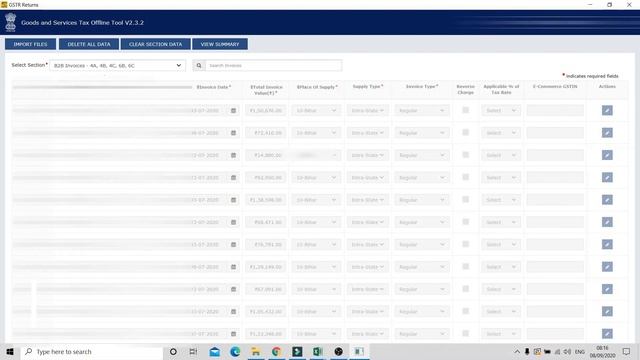The width and height of the screenshot is (640, 360).
Task: Tick Reverse Charge checkbox for the ₹1,29,149.00 invoice
Action: (x=465, y=267)
